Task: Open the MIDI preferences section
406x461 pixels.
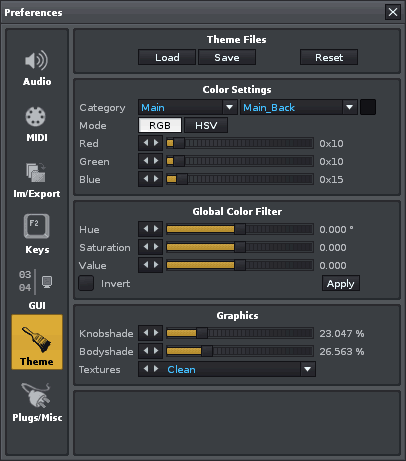Action: pyautogui.click(x=37, y=124)
